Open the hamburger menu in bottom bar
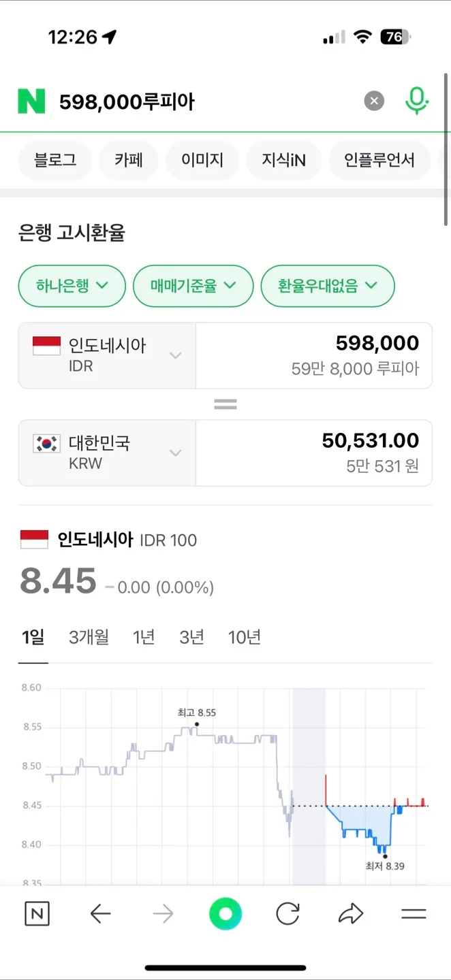 [414, 914]
